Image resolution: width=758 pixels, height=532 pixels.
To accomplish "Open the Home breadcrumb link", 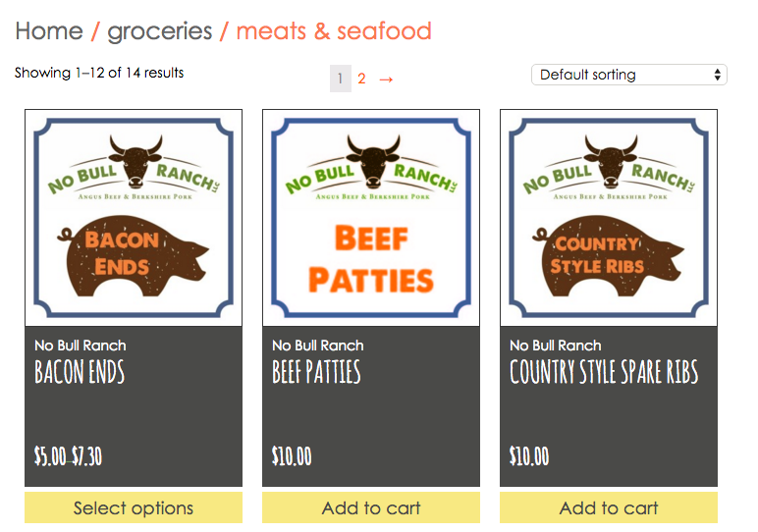I will click(x=49, y=31).
